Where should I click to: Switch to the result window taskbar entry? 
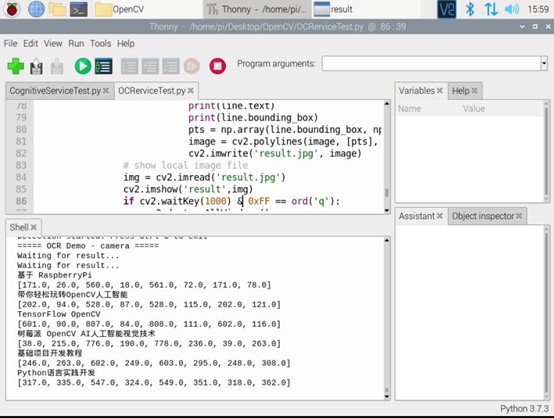click(x=333, y=9)
